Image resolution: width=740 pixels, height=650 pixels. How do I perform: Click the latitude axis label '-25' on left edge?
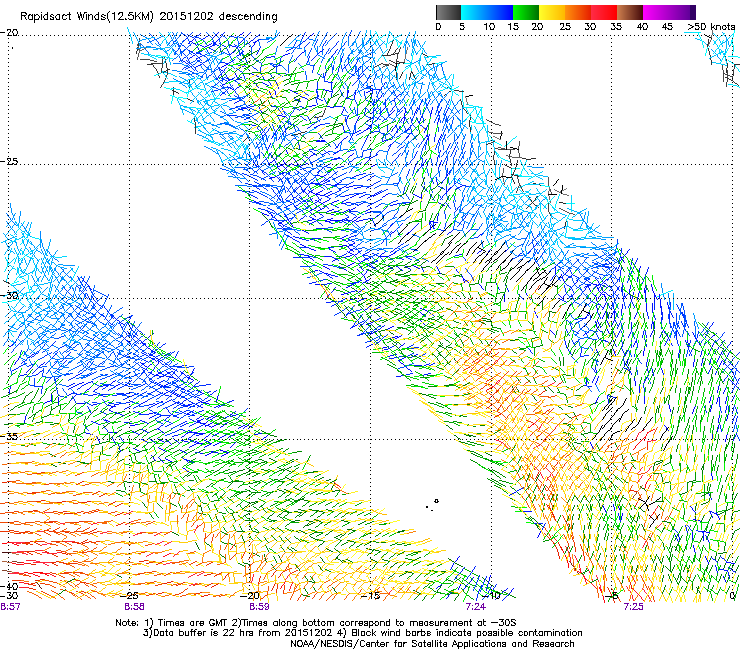[x=9, y=162]
